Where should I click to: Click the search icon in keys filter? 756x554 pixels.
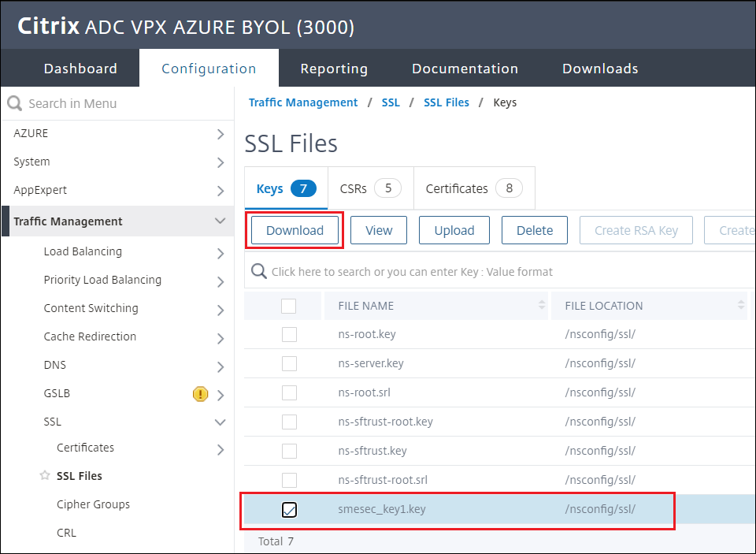(x=258, y=272)
